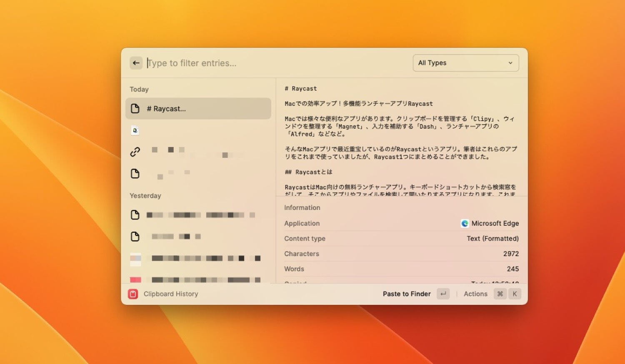Click the 2972 characters value
The width and height of the screenshot is (625, 364).
tap(511, 254)
